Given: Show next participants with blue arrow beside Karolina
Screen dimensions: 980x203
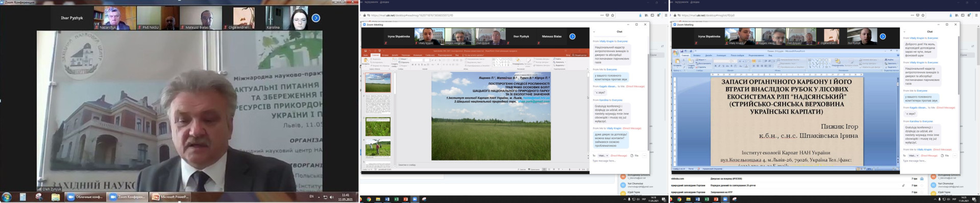Looking at the screenshot, I should click(316, 18).
